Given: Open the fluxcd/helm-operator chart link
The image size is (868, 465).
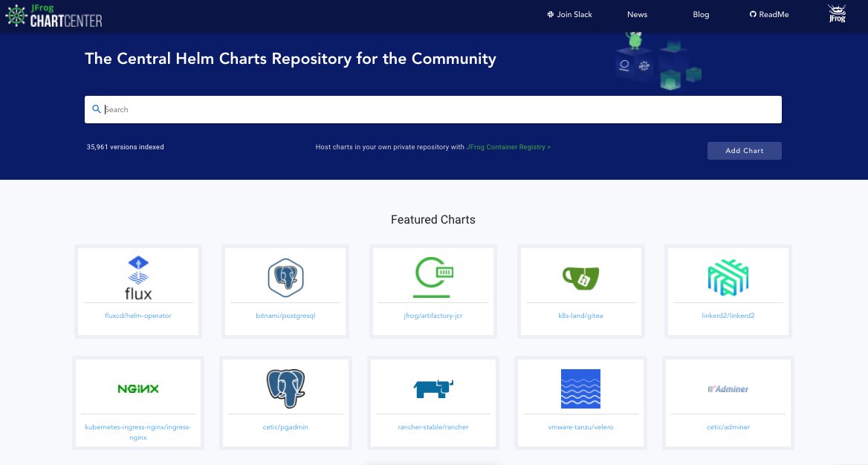Looking at the screenshot, I should (x=138, y=316).
